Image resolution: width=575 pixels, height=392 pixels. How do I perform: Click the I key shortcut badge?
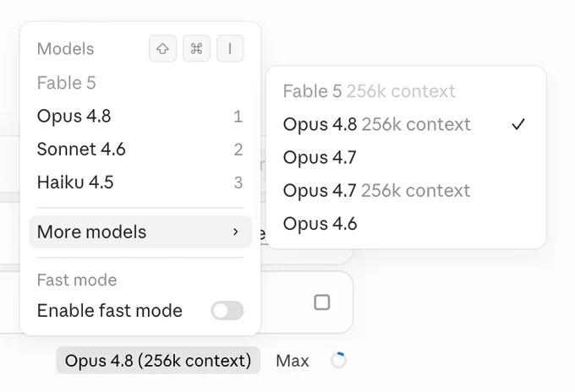tap(230, 48)
